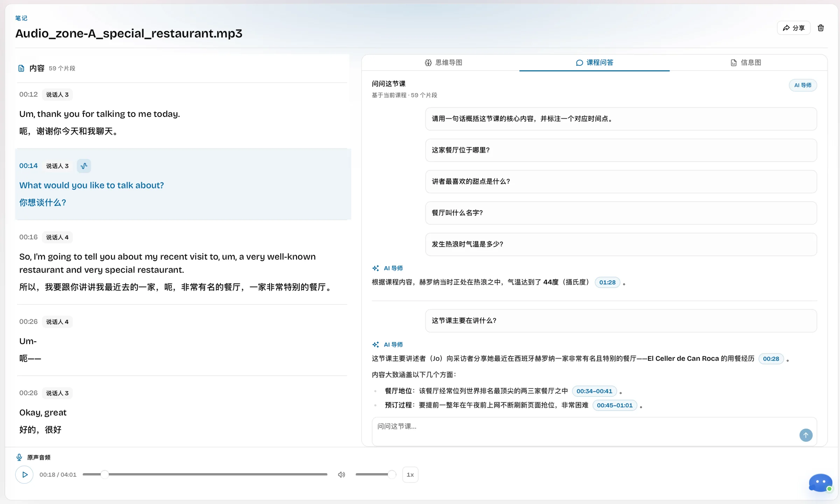This screenshot has width=840, height=504.
Task: Click question 请用一句话概括这节课的核心内容
Action: pyautogui.click(x=621, y=119)
